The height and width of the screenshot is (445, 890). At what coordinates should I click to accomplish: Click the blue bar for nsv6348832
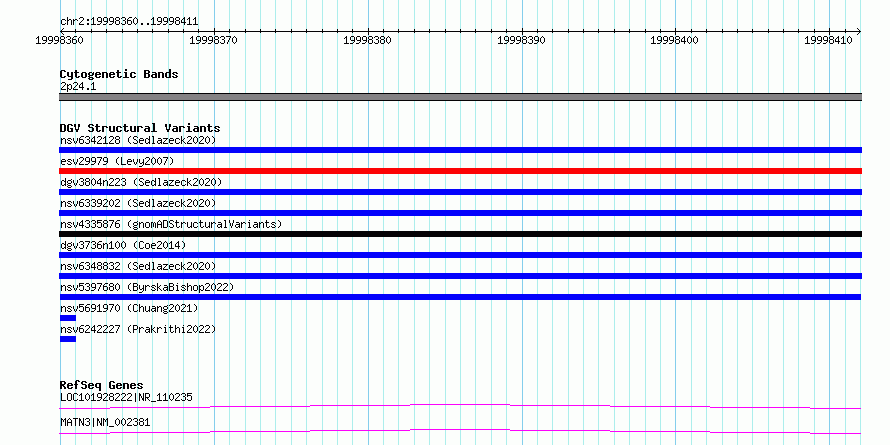click(460, 276)
